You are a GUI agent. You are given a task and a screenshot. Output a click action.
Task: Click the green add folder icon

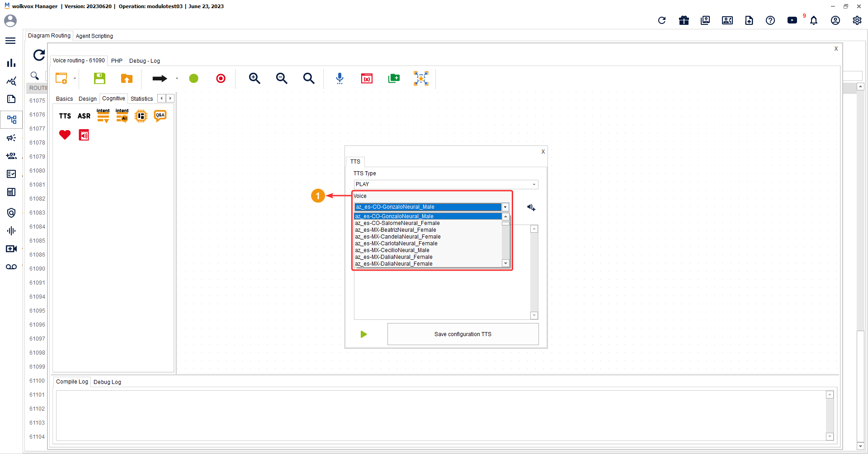pyautogui.click(x=394, y=79)
